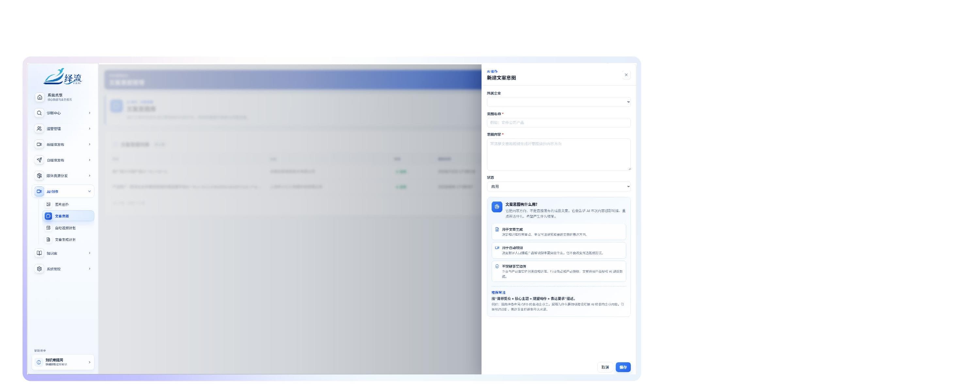Click the 推荐写法 heading text
The image size is (980, 392).
coord(498,293)
